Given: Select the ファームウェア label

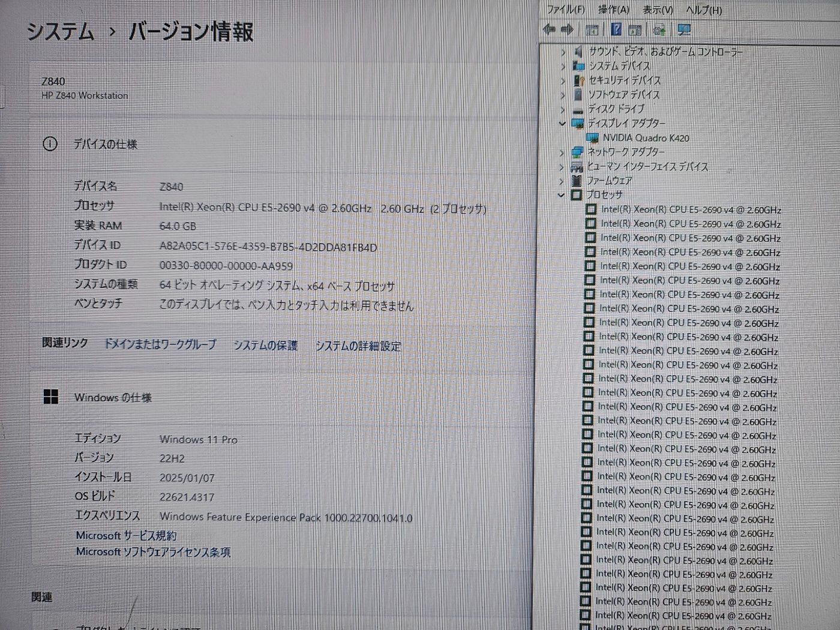Looking at the screenshot, I should coord(609,181).
